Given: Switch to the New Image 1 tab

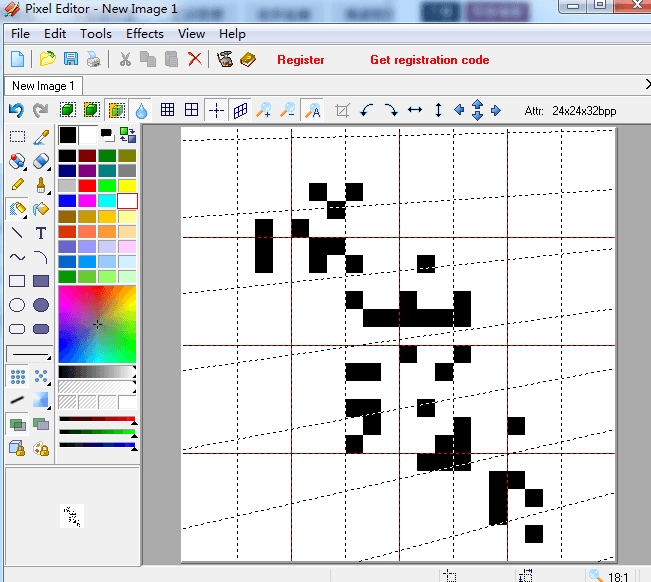Looking at the screenshot, I should pyautogui.click(x=43, y=86).
